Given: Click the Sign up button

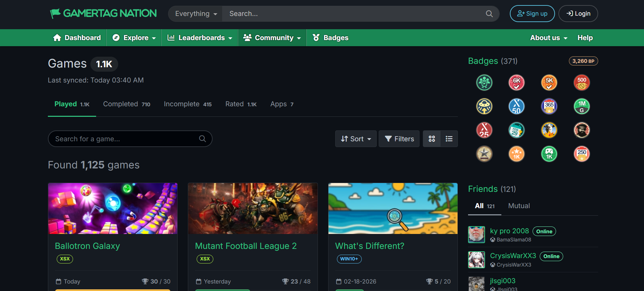Looking at the screenshot, I should click(532, 14).
